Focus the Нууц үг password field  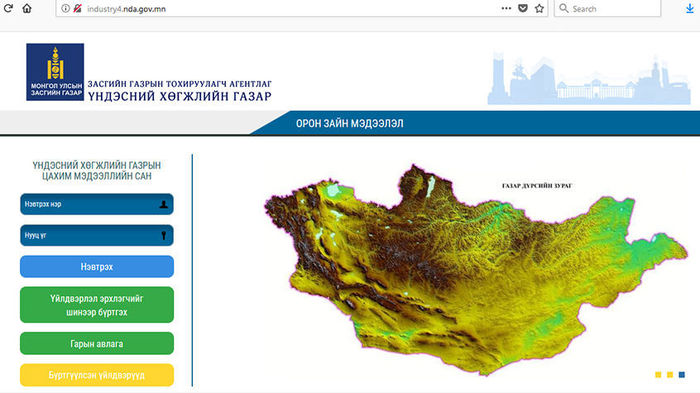point(97,235)
